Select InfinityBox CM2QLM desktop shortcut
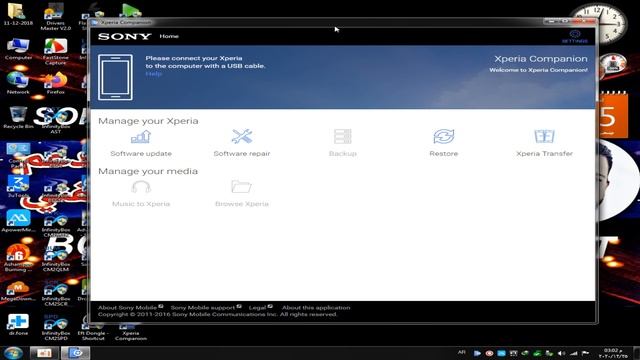This screenshot has width=640, height=360. click(x=56, y=258)
